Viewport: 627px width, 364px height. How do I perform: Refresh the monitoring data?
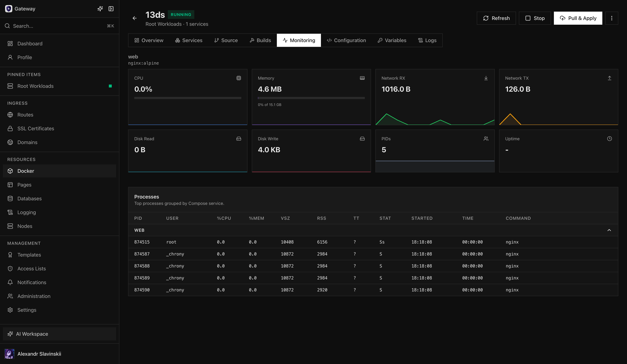496,18
